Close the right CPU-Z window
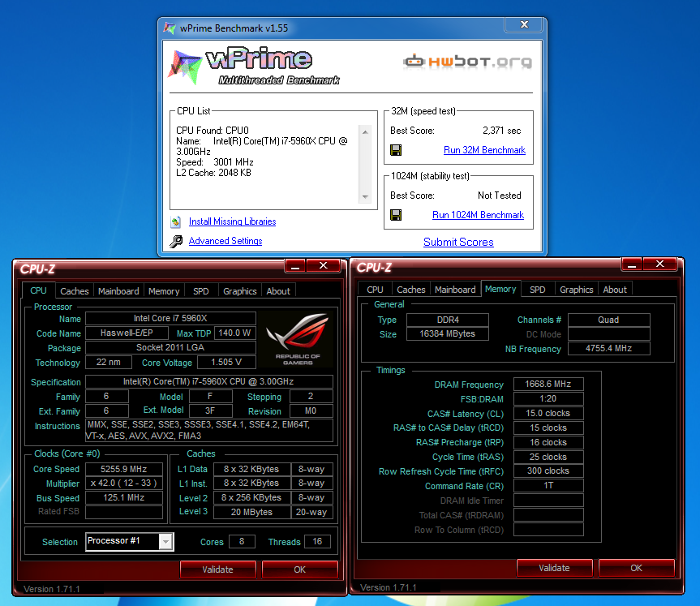Image resolution: width=700 pixels, height=606 pixels. pos(660,264)
